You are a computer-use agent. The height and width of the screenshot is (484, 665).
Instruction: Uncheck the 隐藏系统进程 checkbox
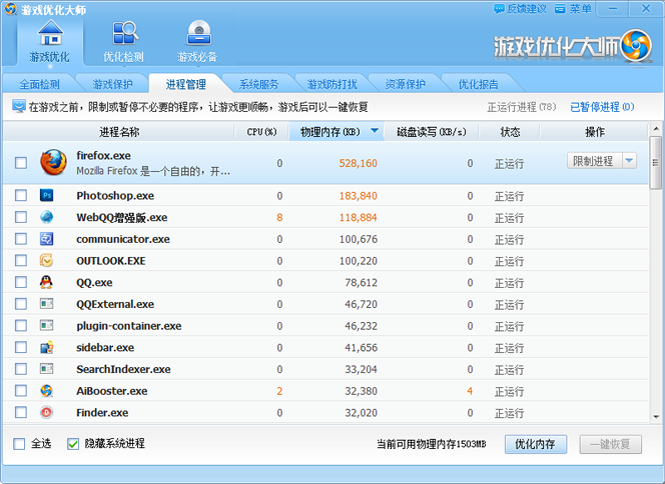pyautogui.click(x=73, y=443)
